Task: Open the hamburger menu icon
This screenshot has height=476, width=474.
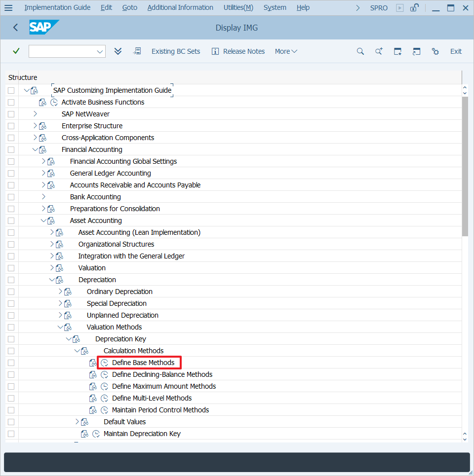Action: point(8,7)
